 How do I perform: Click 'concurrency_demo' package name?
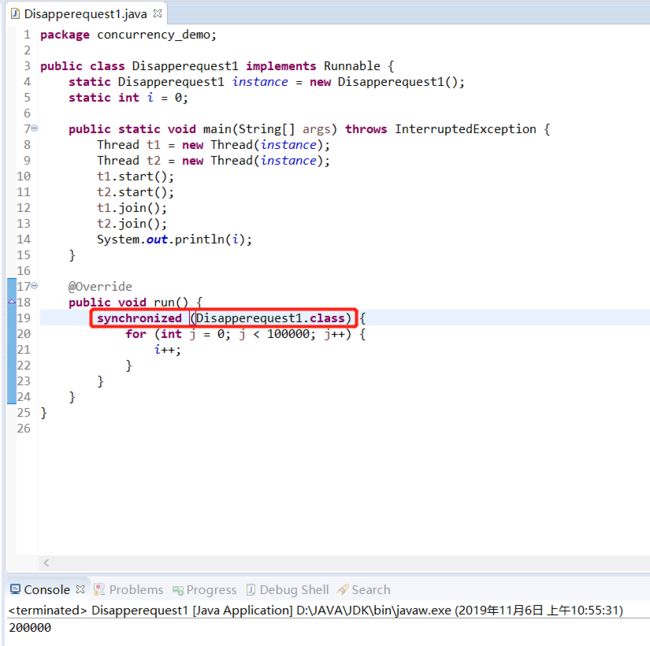(x=154, y=35)
